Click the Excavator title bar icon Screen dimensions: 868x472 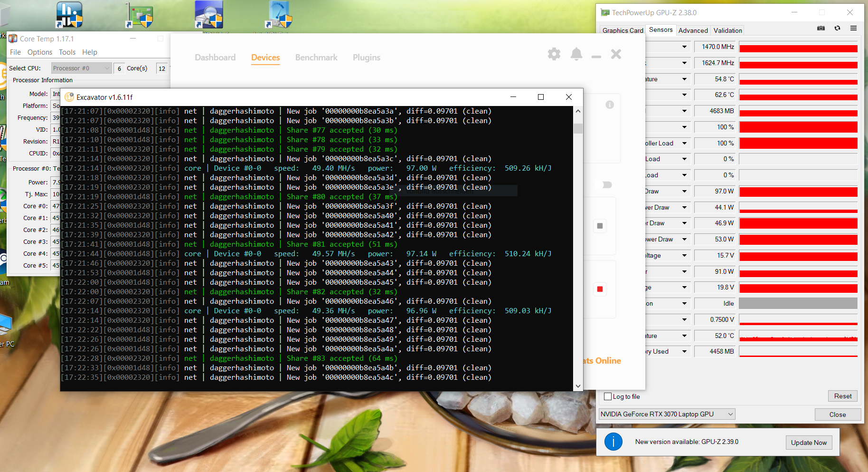click(69, 97)
